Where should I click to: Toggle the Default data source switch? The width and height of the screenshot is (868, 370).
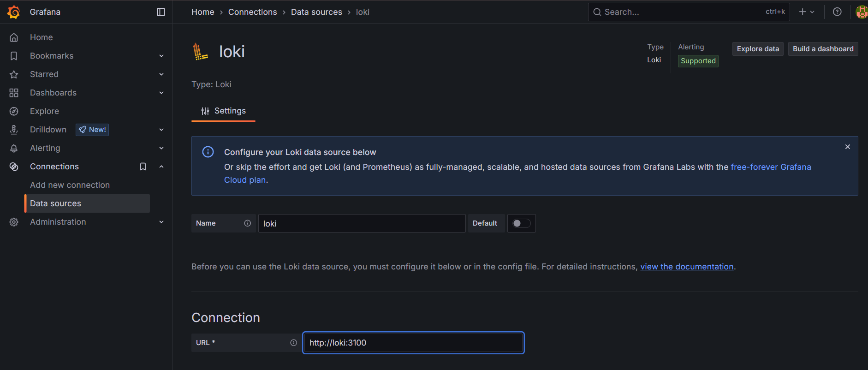coord(522,223)
